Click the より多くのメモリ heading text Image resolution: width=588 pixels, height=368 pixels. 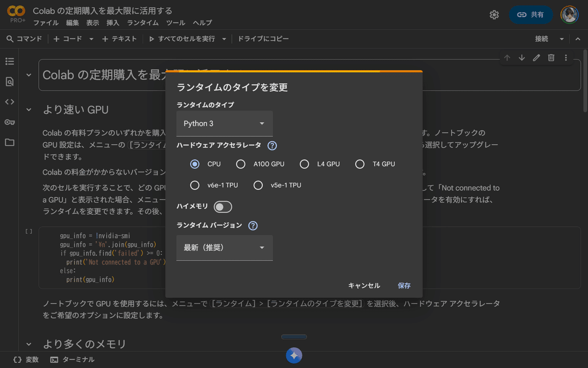pyautogui.click(x=84, y=344)
